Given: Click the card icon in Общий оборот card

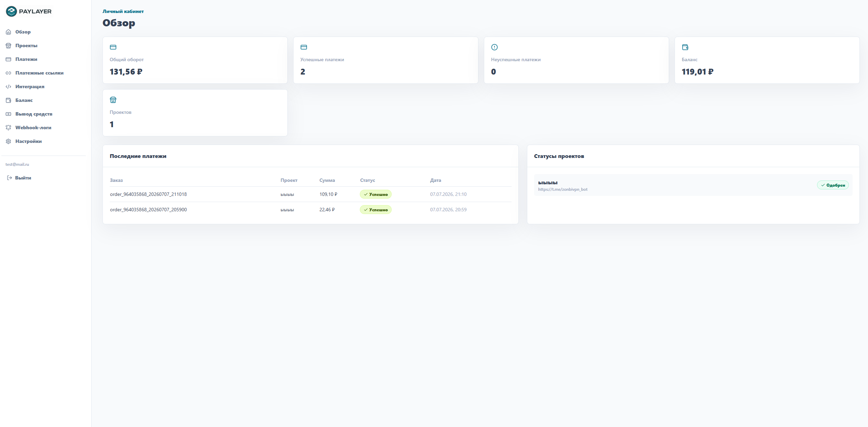Looking at the screenshot, I should pyautogui.click(x=113, y=47).
